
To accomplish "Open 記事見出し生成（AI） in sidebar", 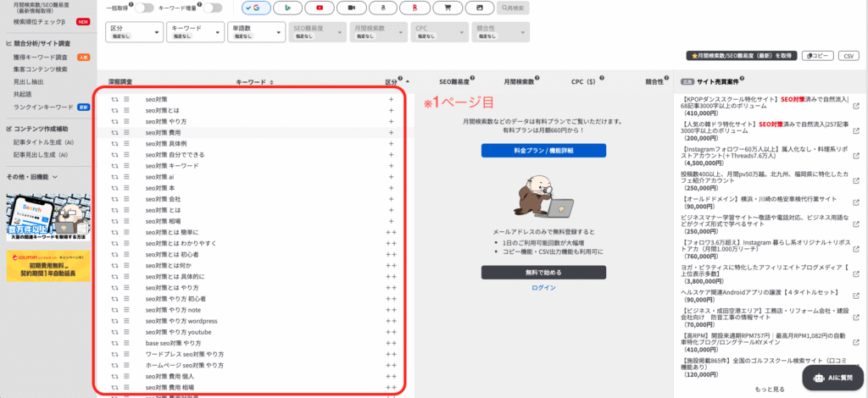I will pyautogui.click(x=41, y=155).
